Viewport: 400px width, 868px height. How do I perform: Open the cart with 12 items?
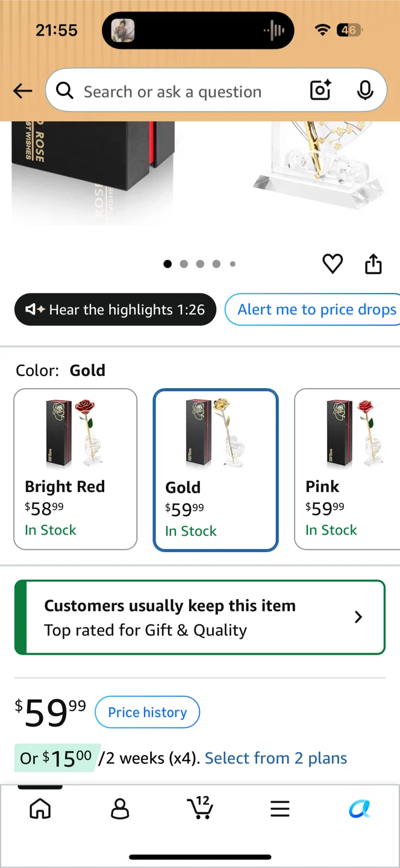199,807
